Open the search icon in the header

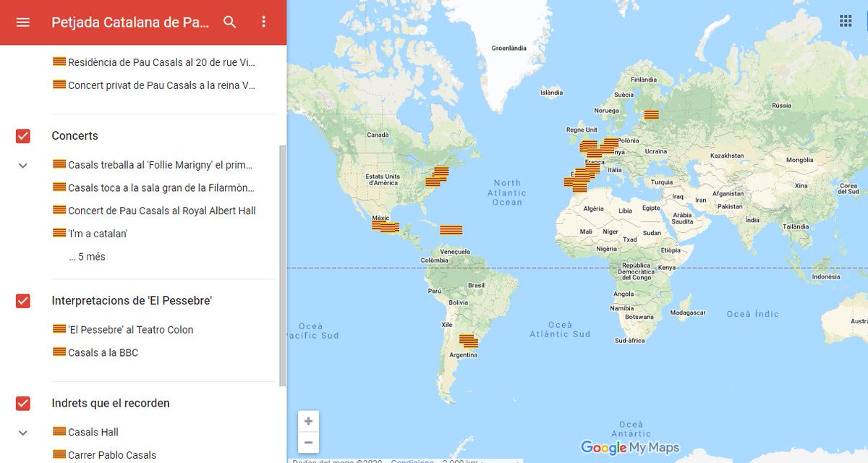pyautogui.click(x=229, y=22)
